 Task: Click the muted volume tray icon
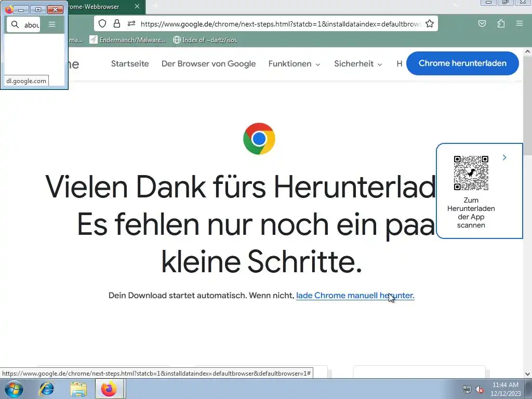[x=480, y=389]
